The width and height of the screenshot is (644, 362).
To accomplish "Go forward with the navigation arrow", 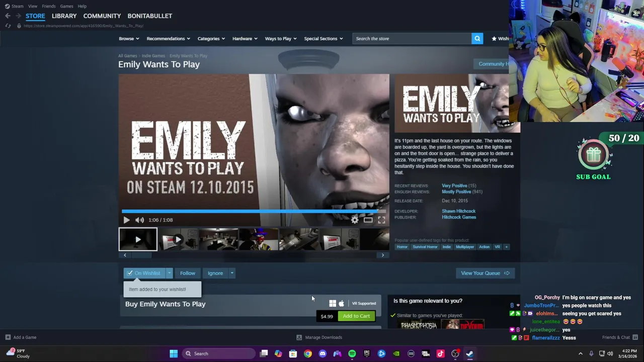I will pos(18,16).
